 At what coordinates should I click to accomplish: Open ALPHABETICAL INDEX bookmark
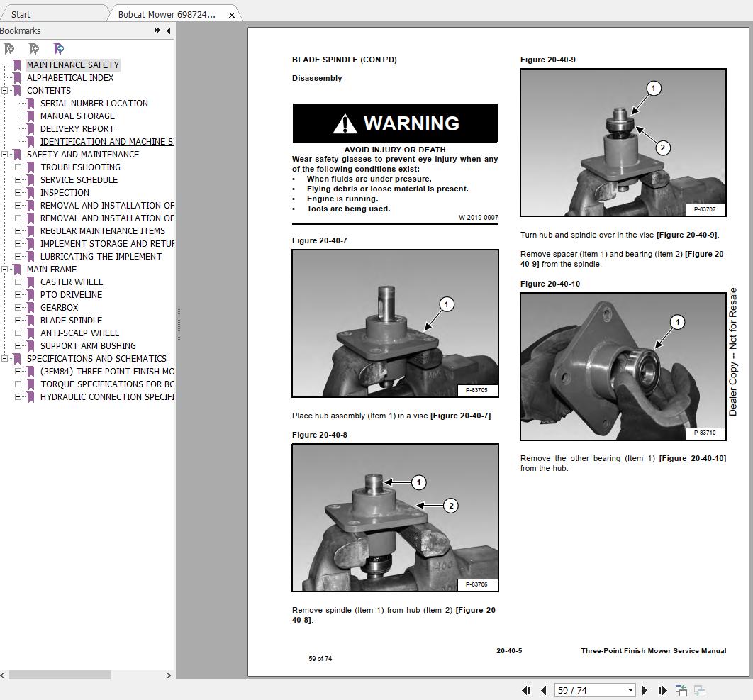point(70,78)
